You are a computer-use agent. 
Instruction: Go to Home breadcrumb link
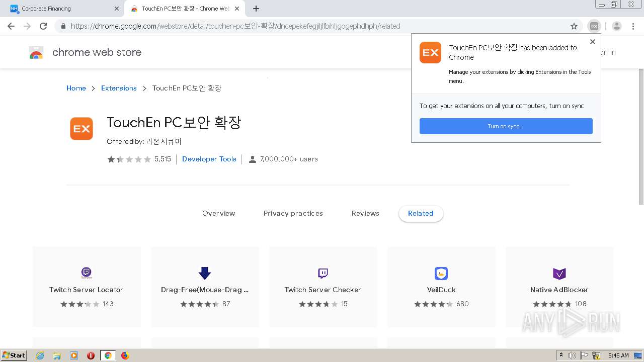[76, 88]
